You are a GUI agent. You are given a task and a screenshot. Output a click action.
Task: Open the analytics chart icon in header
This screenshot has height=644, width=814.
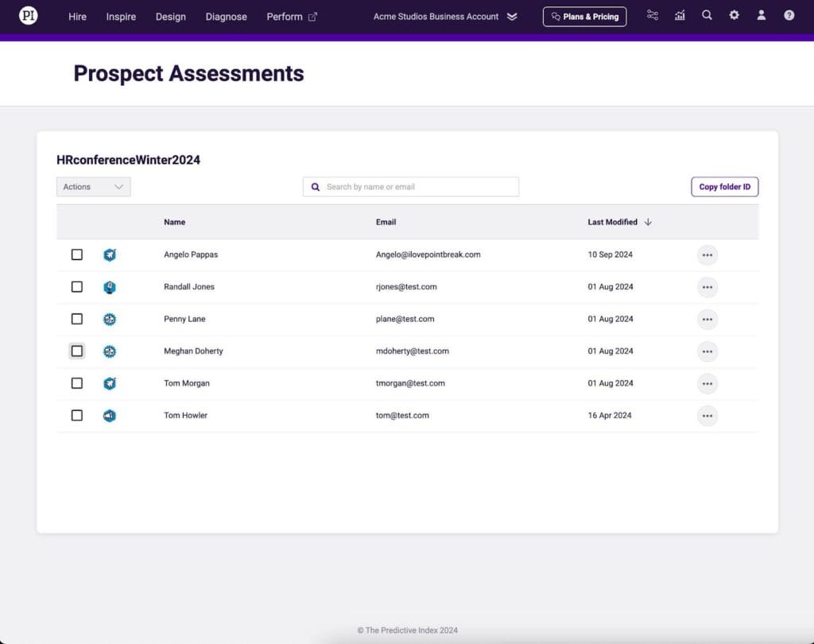pos(680,15)
